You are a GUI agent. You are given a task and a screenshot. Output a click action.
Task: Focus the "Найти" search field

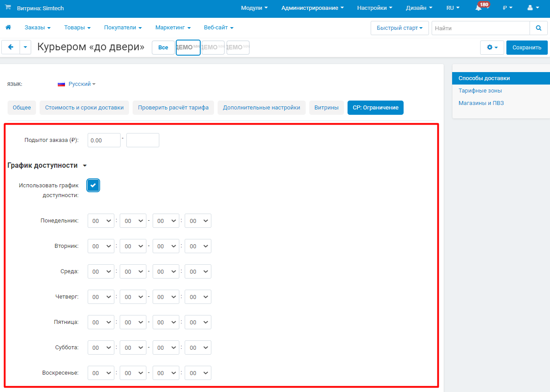(481, 28)
